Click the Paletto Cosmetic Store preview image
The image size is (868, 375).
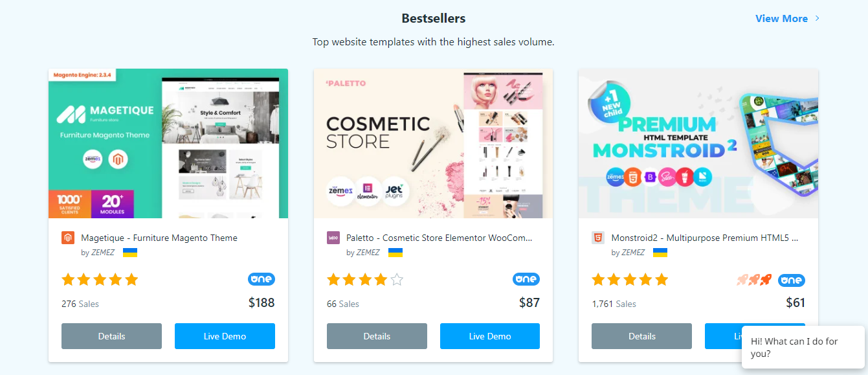coord(433,143)
